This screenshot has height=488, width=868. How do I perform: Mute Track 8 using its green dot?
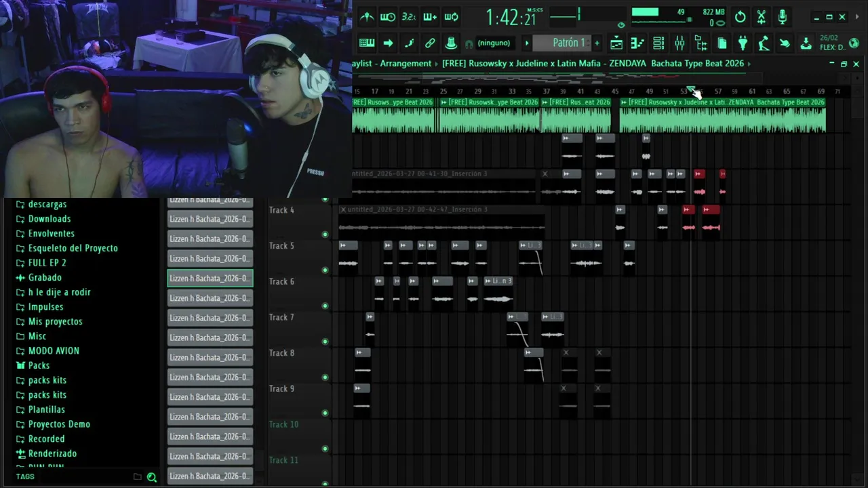325,378
